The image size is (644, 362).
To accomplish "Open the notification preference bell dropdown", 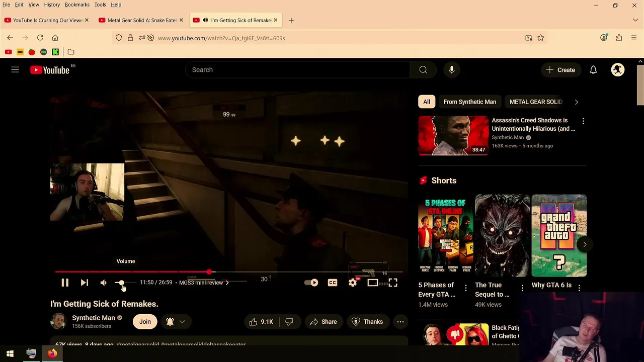I will [175, 322].
